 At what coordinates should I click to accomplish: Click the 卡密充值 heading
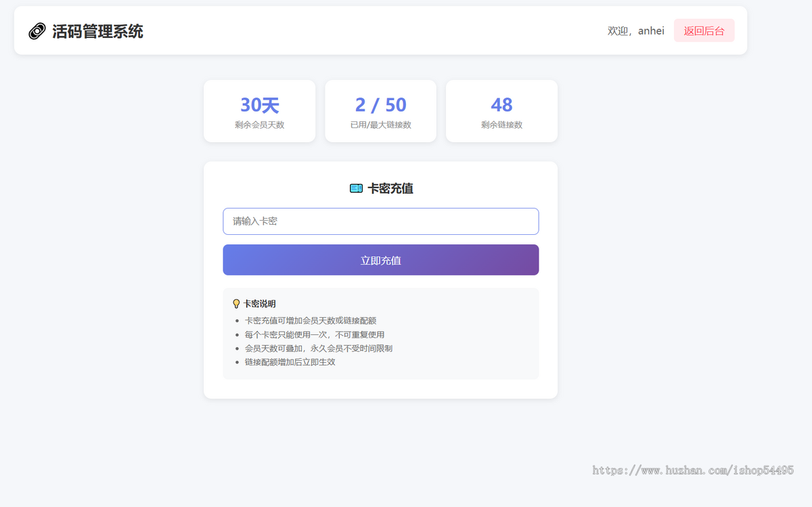390,188
